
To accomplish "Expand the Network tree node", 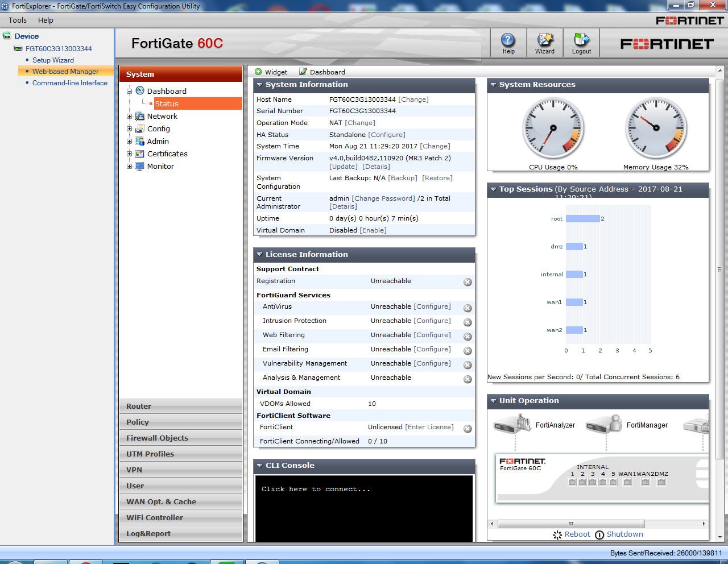I will pos(130,116).
